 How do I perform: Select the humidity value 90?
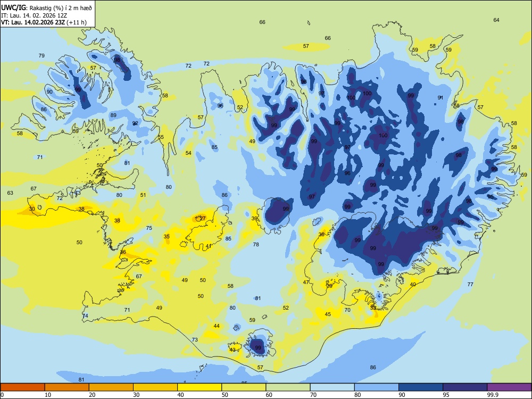coord(49,92)
